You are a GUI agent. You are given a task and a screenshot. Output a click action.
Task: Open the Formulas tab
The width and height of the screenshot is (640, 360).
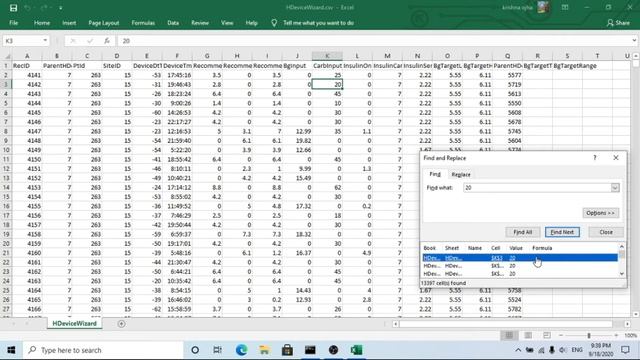pyautogui.click(x=143, y=23)
